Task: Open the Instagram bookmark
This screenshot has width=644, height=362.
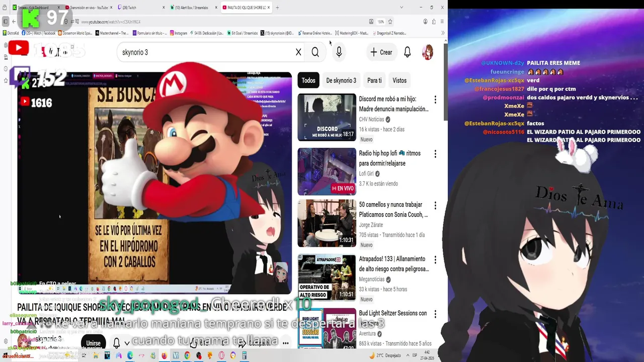Action: (x=178, y=33)
